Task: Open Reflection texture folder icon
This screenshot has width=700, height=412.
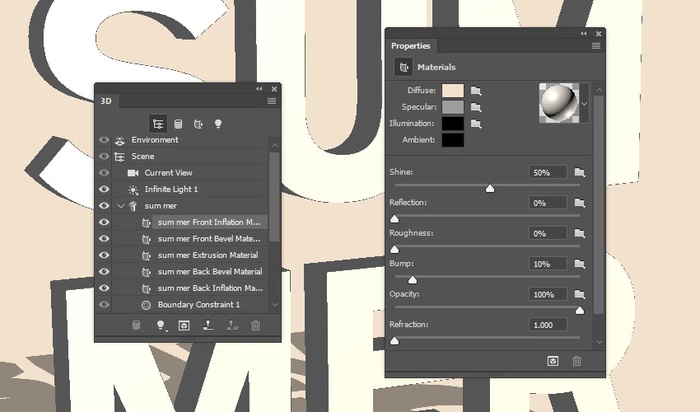Action: [x=579, y=203]
